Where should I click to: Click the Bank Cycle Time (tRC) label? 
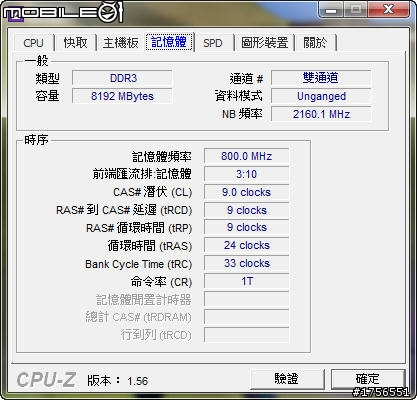tap(139, 264)
